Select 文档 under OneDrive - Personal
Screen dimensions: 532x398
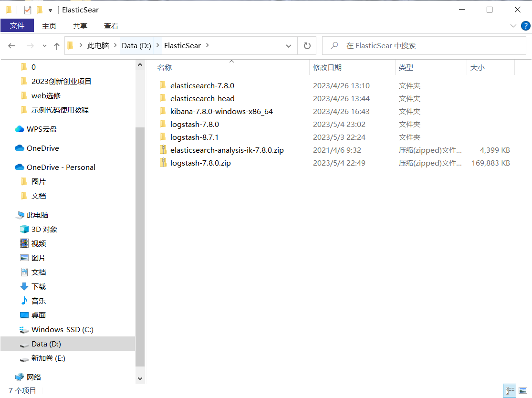[38, 196]
